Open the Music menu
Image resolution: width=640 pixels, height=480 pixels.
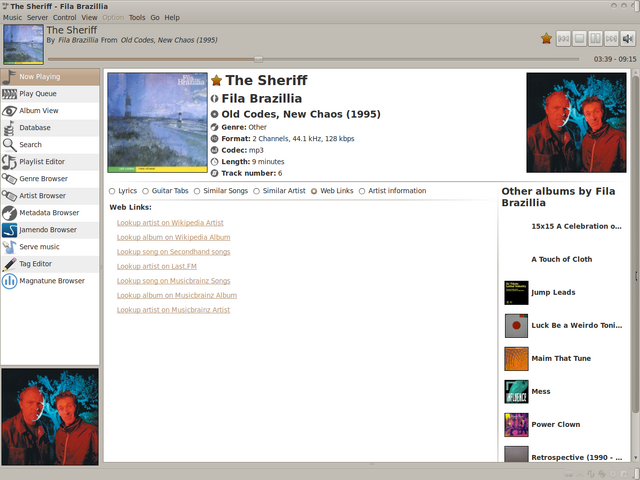tap(13, 18)
